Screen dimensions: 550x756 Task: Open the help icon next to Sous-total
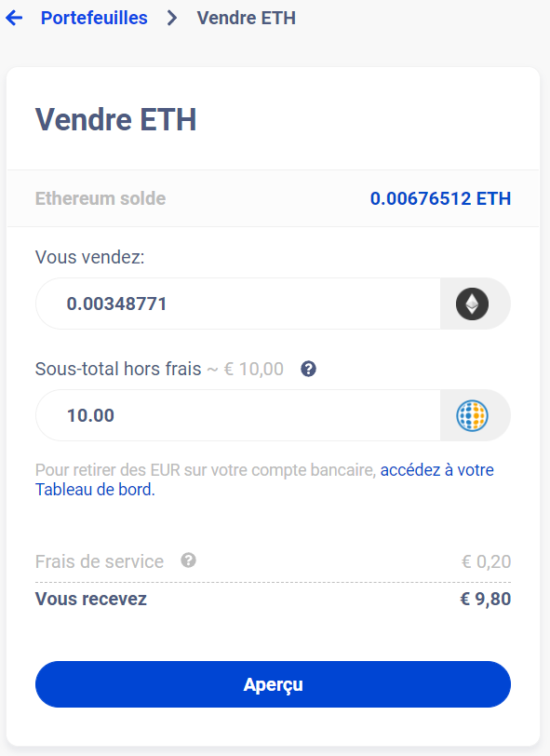click(307, 369)
